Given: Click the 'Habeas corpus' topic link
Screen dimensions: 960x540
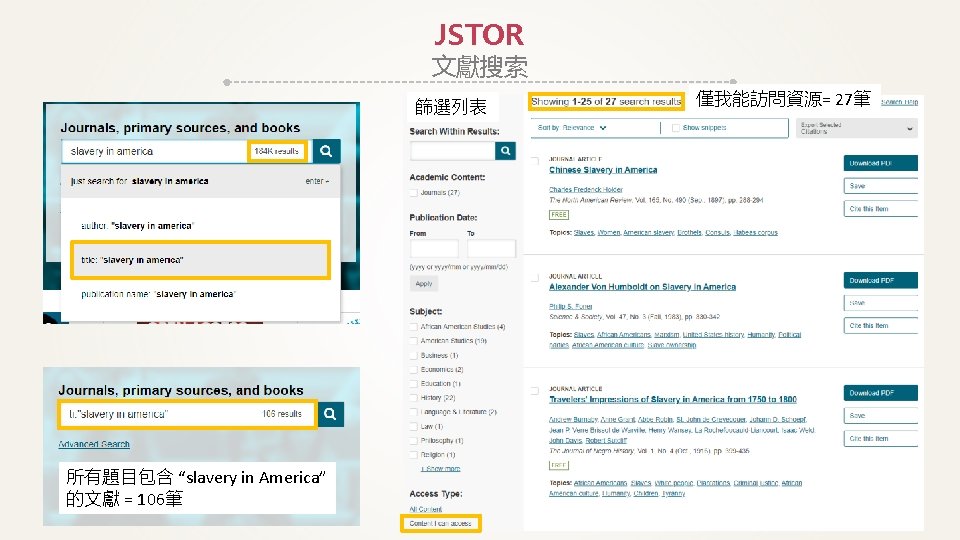Looking at the screenshot, I should point(756,233).
